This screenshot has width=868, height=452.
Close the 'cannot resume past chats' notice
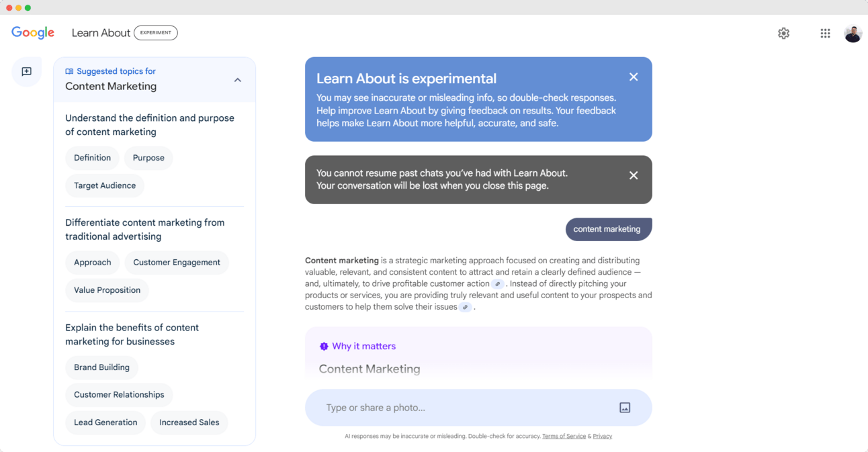[634, 175]
